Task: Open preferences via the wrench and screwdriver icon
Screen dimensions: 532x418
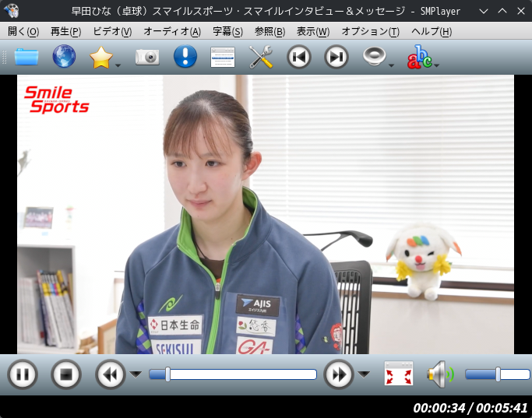Action: click(261, 57)
